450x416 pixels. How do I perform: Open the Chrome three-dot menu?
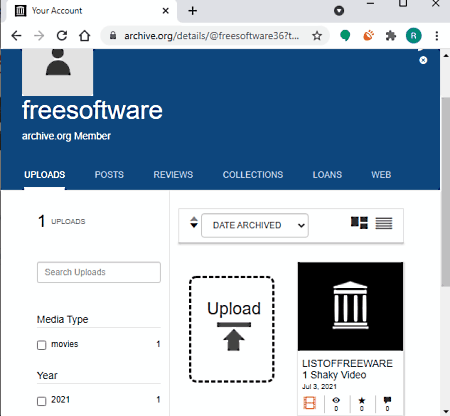[x=436, y=35]
